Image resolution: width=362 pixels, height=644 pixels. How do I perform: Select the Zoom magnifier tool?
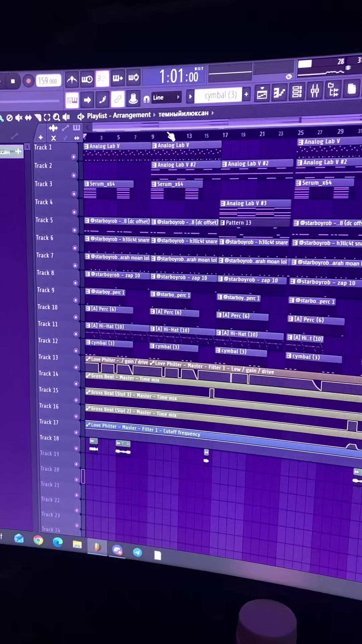tap(57, 117)
